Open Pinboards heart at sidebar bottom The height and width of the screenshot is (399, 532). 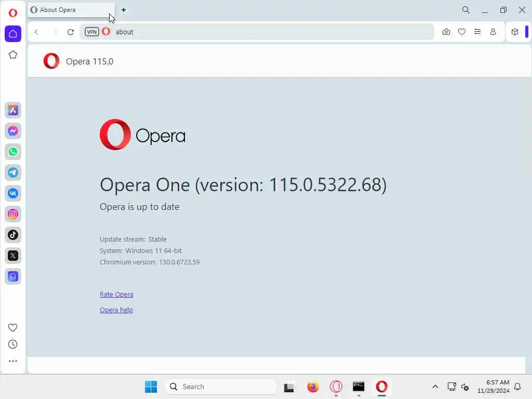tap(12, 327)
